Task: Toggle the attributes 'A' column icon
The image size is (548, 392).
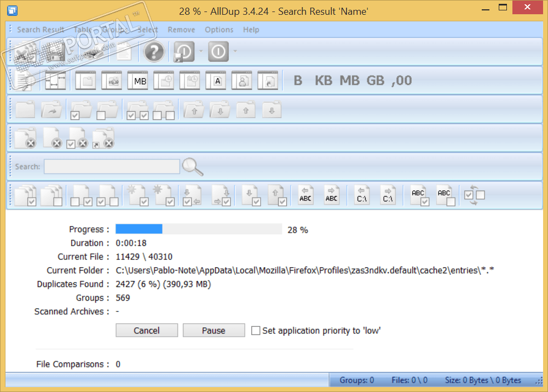Action: (x=216, y=80)
